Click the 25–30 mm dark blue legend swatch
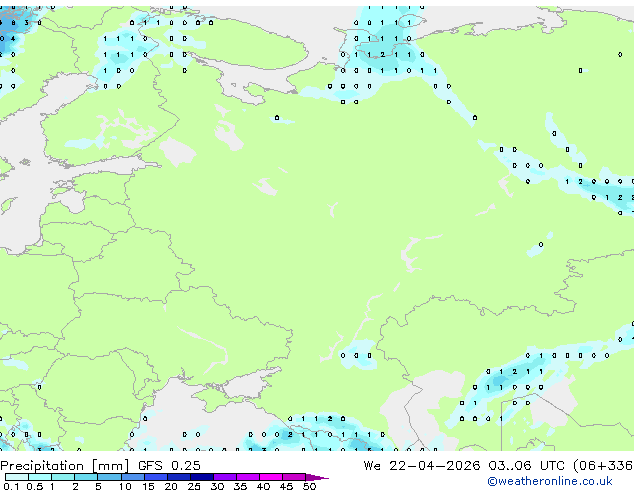634x490 pixels. pyautogui.click(x=202, y=477)
